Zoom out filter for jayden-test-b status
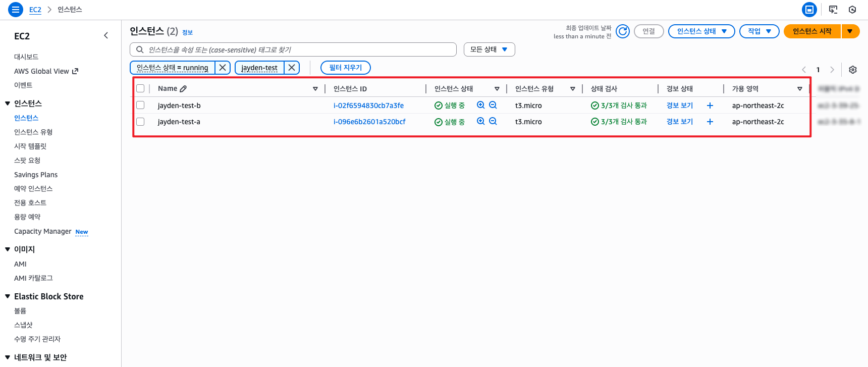868x367 pixels. 493,105
